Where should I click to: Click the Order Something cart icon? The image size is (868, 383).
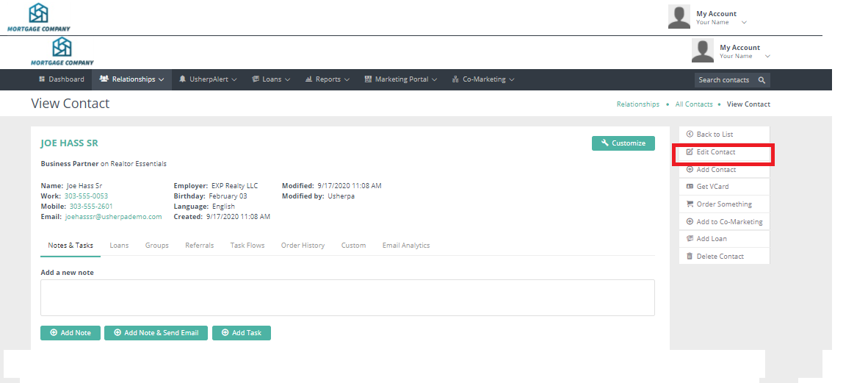pyautogui.click(x=690, y=204)
